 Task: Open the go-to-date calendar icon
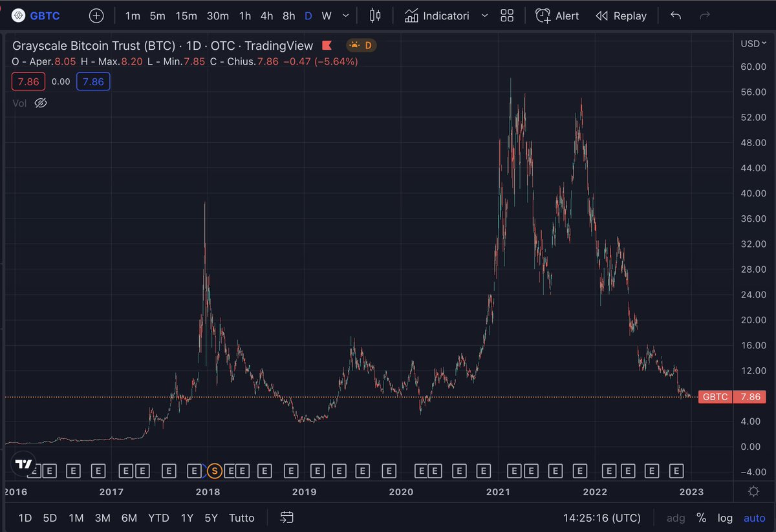click(287, 518)
